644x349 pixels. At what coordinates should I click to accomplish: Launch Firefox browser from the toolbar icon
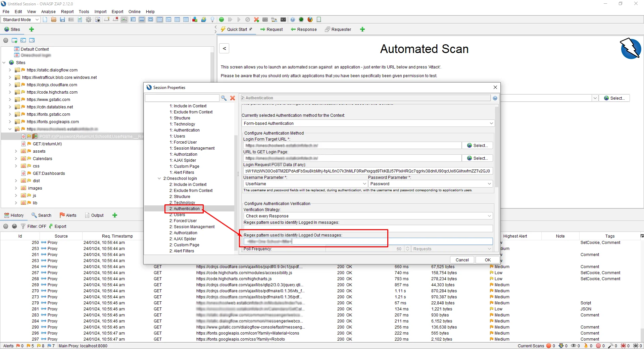(x=309, y=19)
